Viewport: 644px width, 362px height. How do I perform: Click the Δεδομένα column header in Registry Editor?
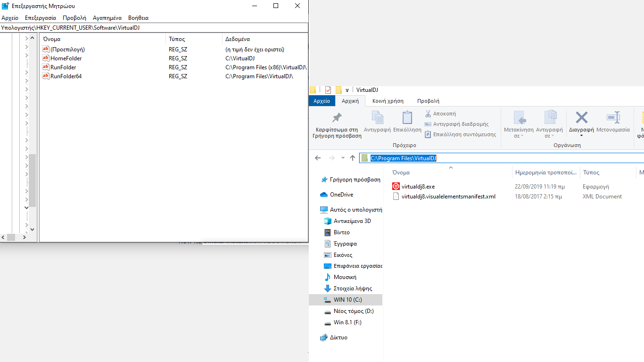click(x=264, y=39)
